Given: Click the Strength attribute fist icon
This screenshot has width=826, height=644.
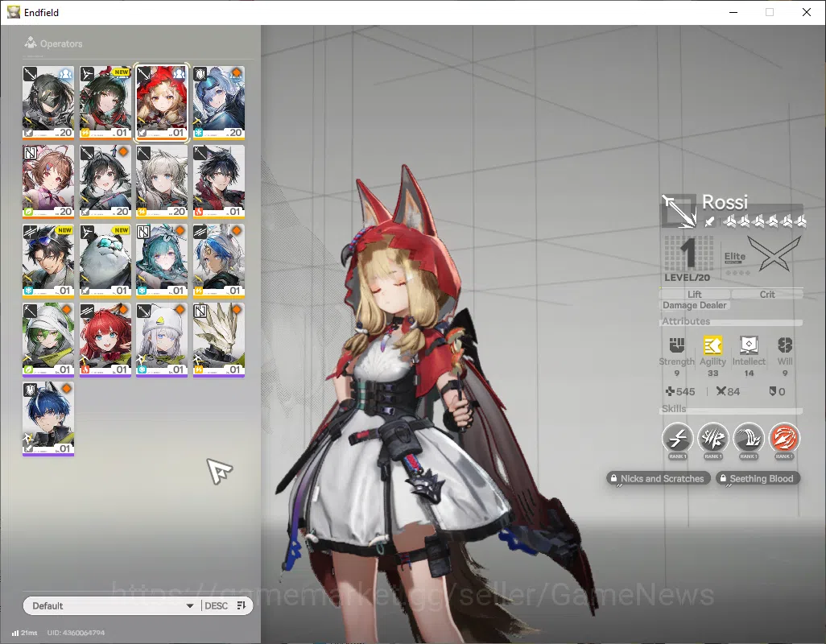Looking at the screenshot, I should (676, 345).
